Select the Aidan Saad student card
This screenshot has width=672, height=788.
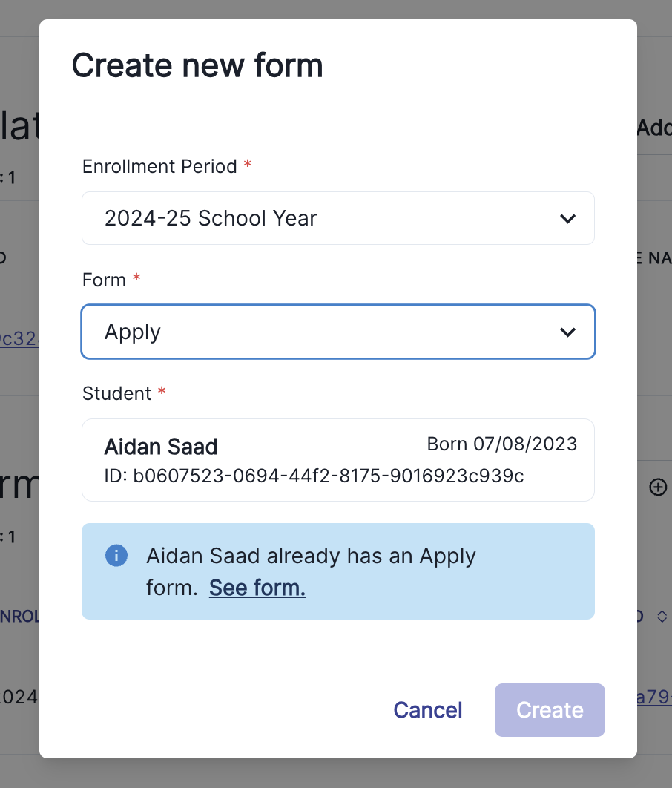coord(337,460)
